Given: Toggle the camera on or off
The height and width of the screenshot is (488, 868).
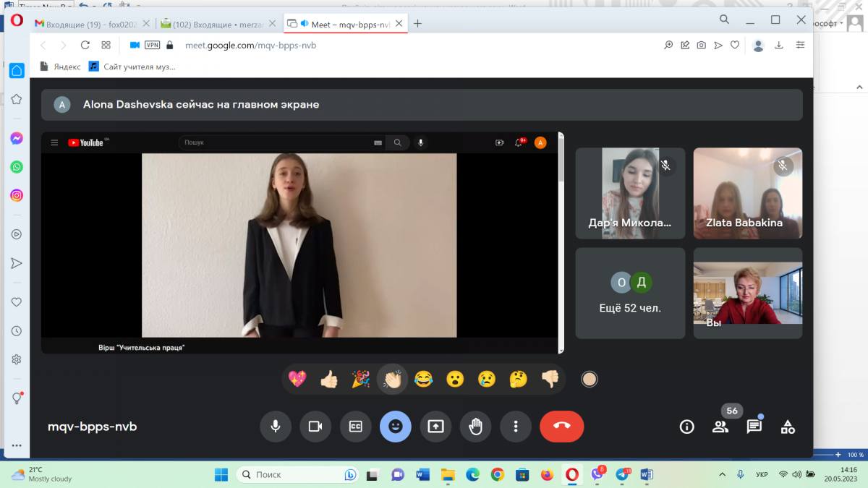Looking at the screenshot, I should coord(315,426).
